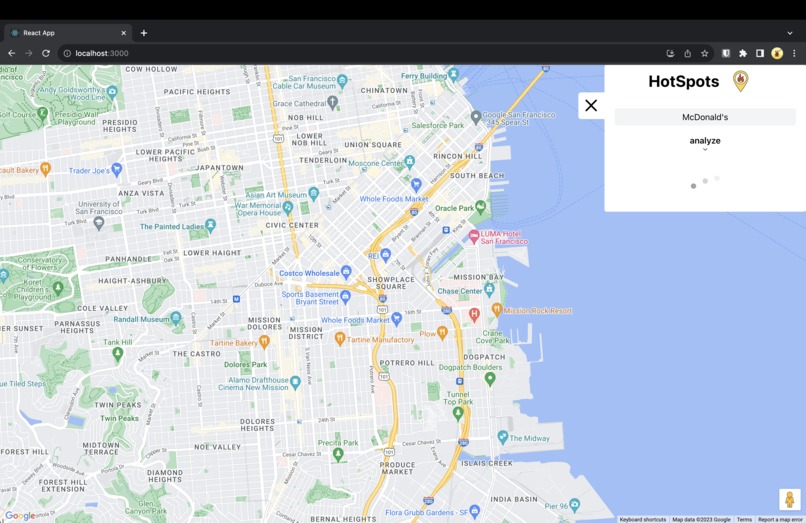Select the Dogpatch Boulders marker

pyautogui.click(x=490, y=379)
